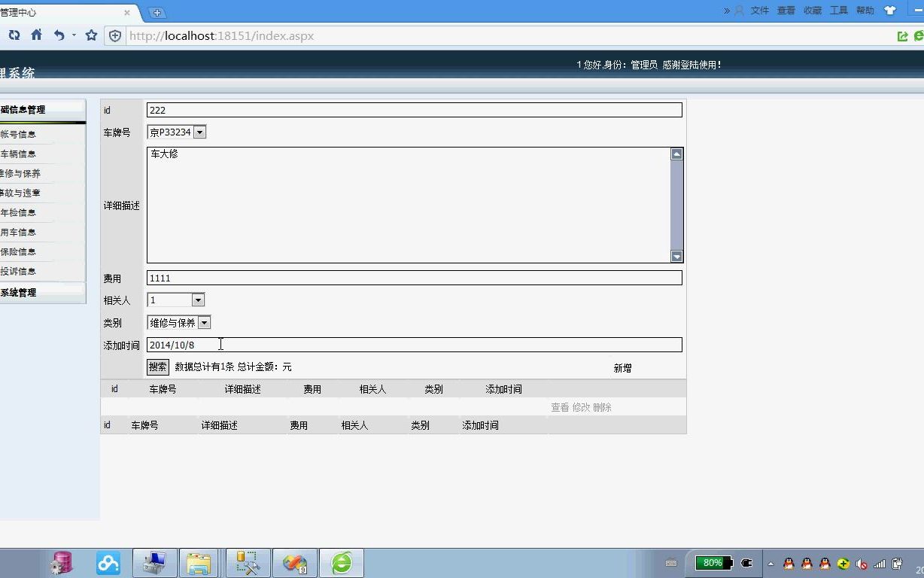Image resolution: width=924 pixels, height=578 pixels.
Task: Refresh the page using browser toolbar icon
Action: (x=14, y=35)
